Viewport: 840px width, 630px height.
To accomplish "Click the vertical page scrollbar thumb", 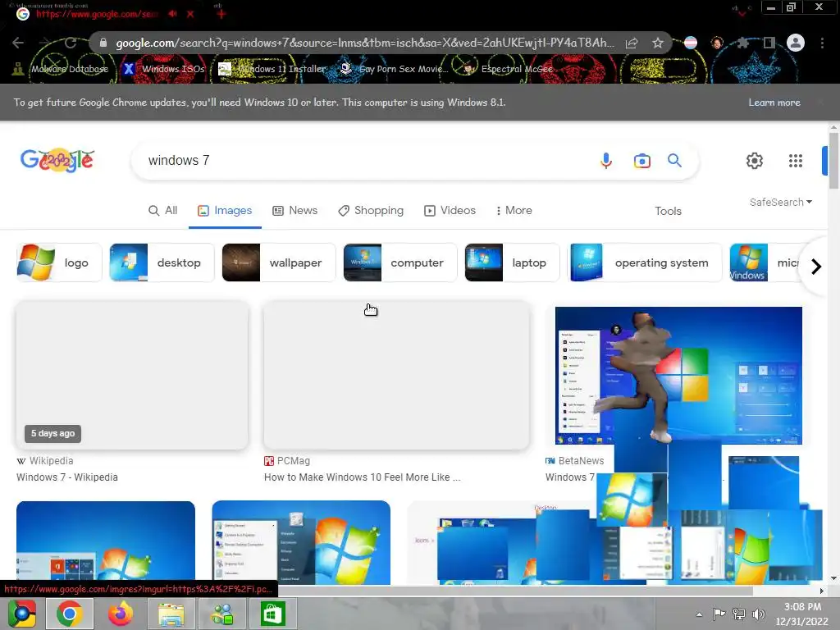I will 833,161.
